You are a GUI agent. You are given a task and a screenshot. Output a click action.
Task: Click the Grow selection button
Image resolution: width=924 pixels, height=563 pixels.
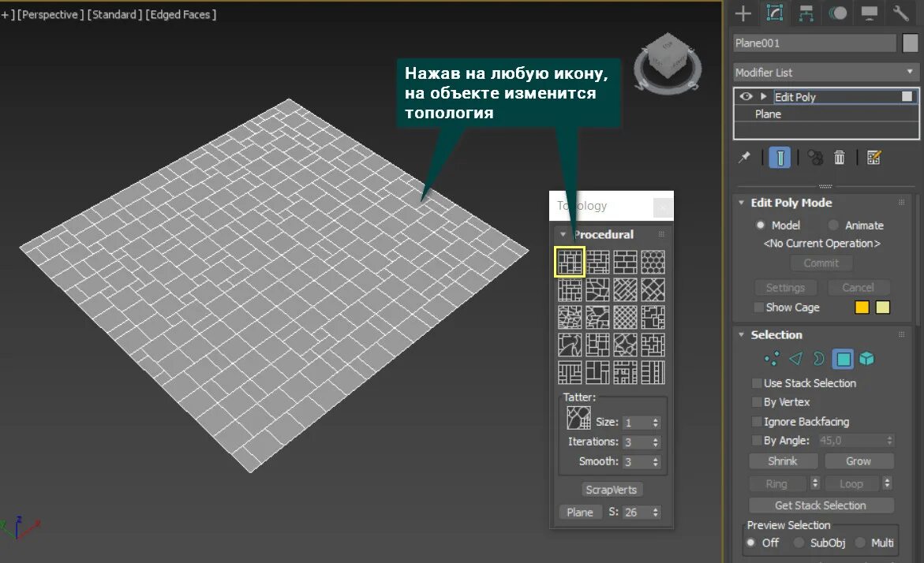tap(859, 461)
